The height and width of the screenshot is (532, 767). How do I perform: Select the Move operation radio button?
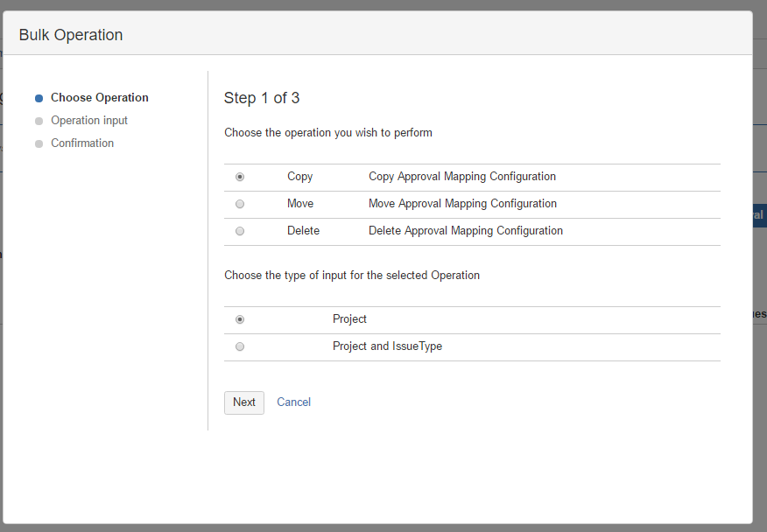tap(240, 204)
